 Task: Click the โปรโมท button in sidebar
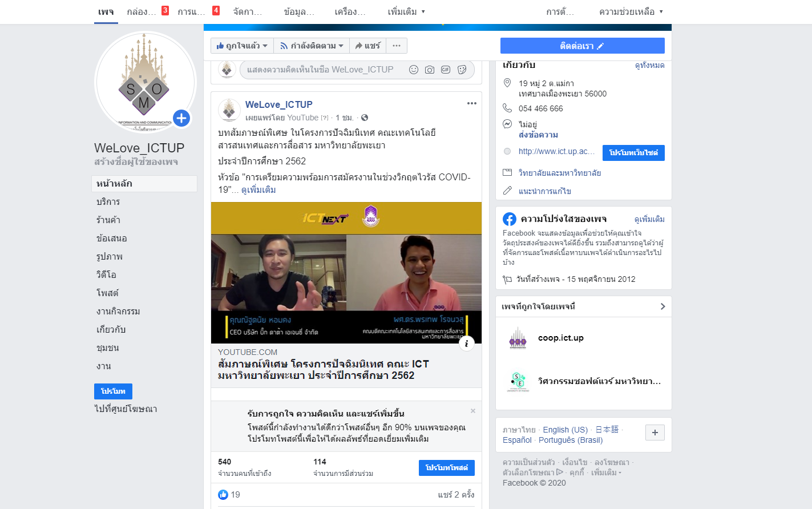click(x=113, y=391)
